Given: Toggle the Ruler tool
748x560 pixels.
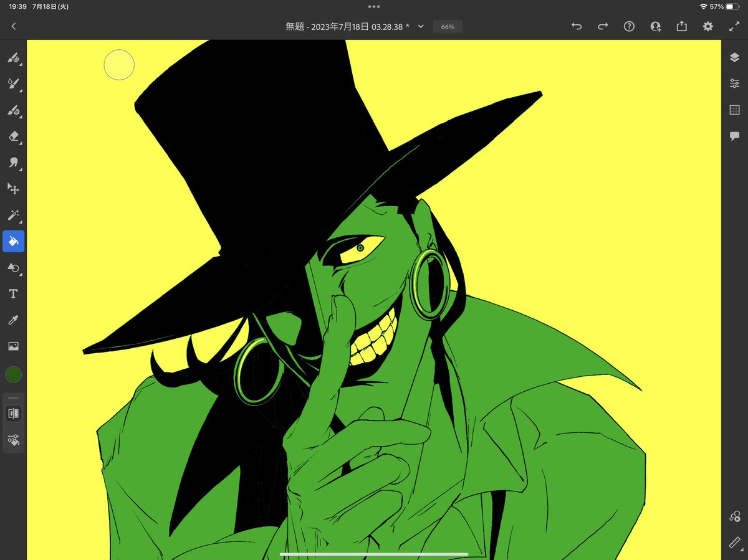Looking at the screenshot, I should 734,543.
